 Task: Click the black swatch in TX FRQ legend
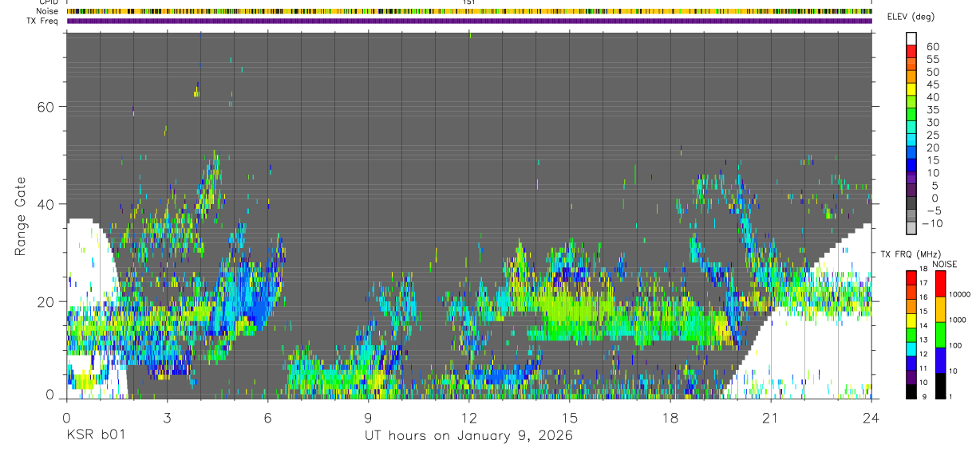point(911,390)
